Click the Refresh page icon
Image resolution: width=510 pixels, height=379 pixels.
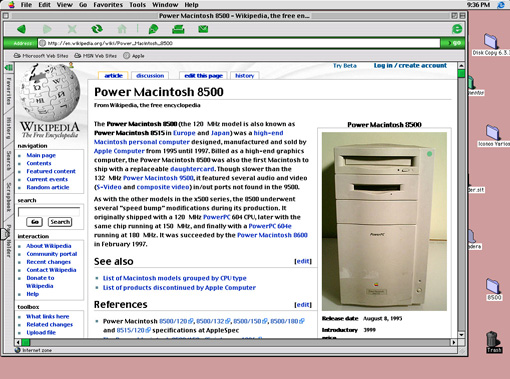coord(97,29)
